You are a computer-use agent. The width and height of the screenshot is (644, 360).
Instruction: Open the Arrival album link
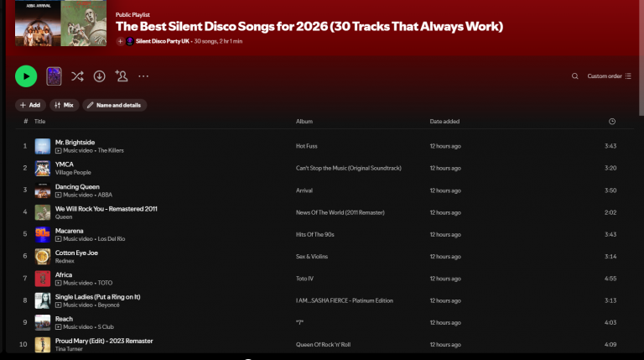click(304, 190)
